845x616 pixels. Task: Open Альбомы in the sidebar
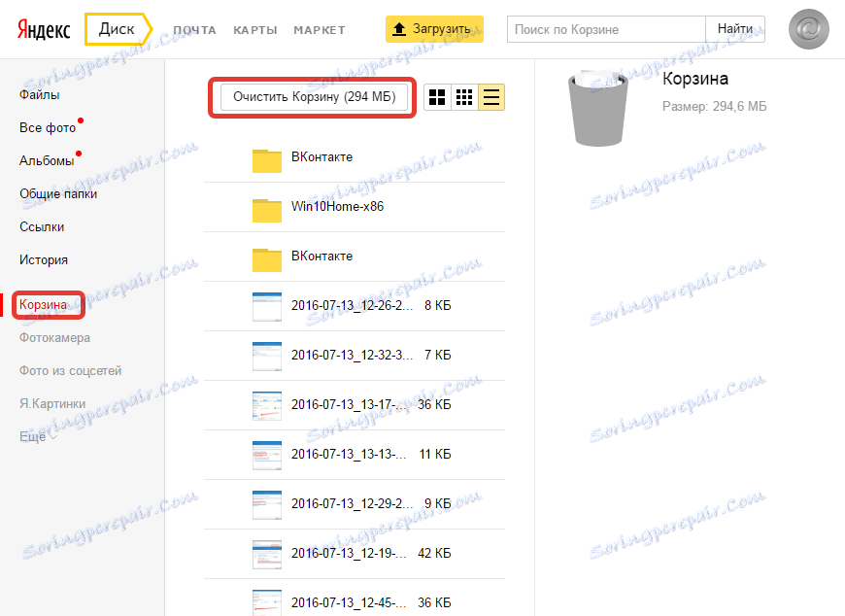click(47, 160)
